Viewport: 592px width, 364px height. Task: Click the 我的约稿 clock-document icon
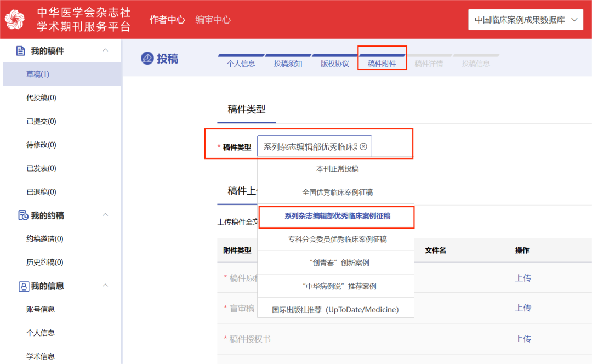(x=23, y=215)
